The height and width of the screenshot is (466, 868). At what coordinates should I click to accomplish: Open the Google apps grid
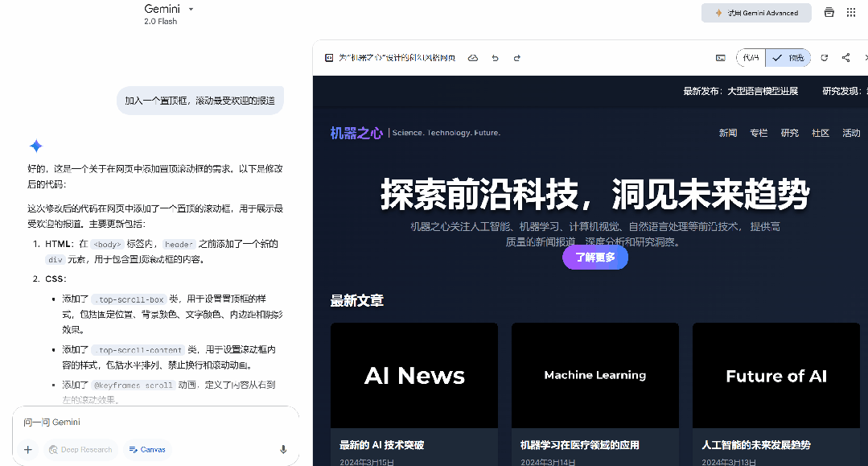click(851, 12)
